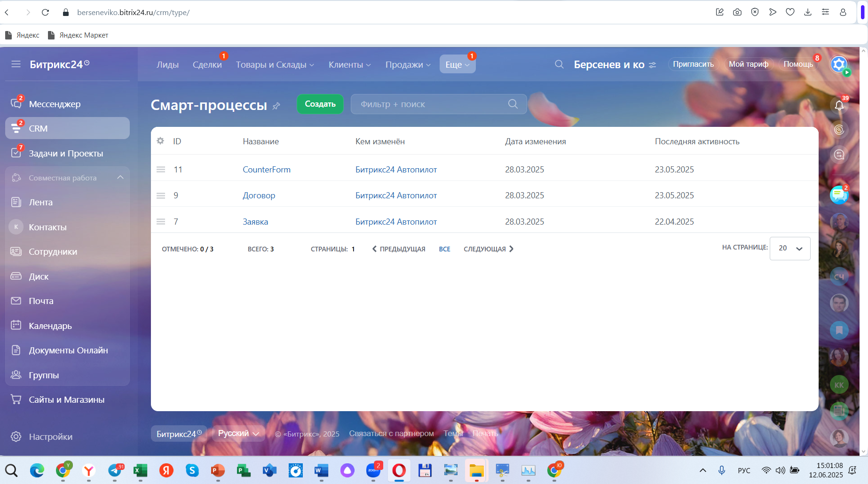Toggle the company name settings sliders icon
This screenshot has width=868, height=484.
tap(652, 65)
